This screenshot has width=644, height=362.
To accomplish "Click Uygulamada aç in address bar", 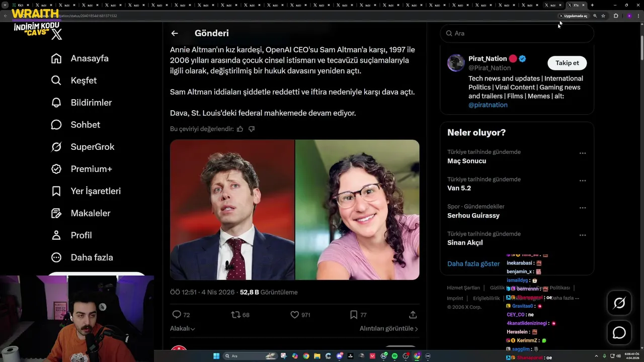I will [x=573, y=16].
